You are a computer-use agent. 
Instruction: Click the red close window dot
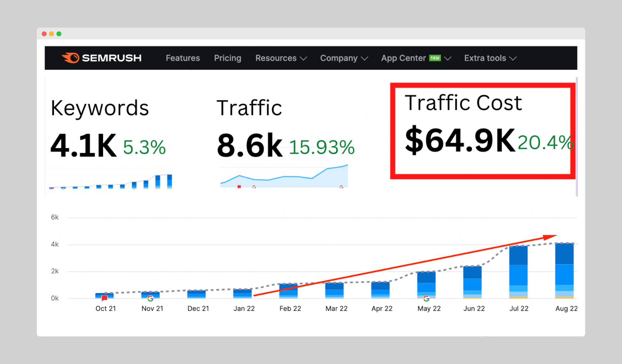pyautogui.click(x=44, y=34)
